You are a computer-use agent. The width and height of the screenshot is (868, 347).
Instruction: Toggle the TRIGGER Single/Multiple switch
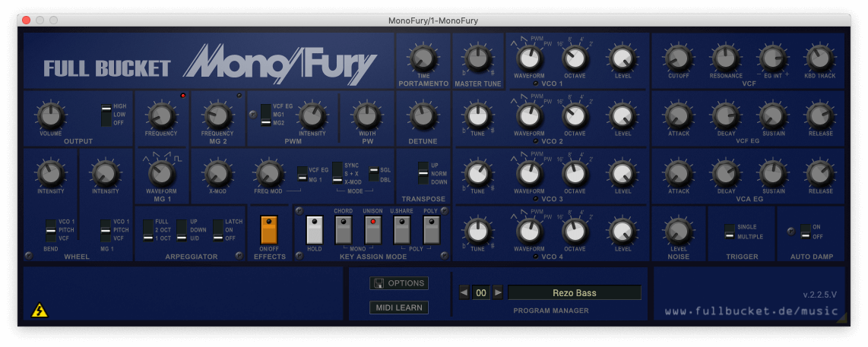click(730, 232)
